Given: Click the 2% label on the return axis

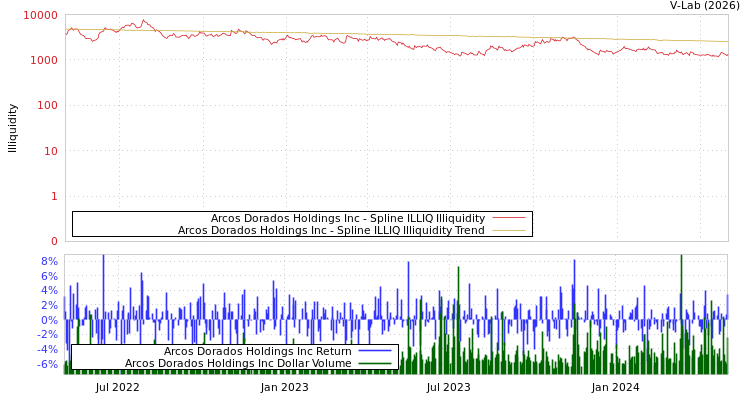Looking at the screenshot, I should (49, 306).
